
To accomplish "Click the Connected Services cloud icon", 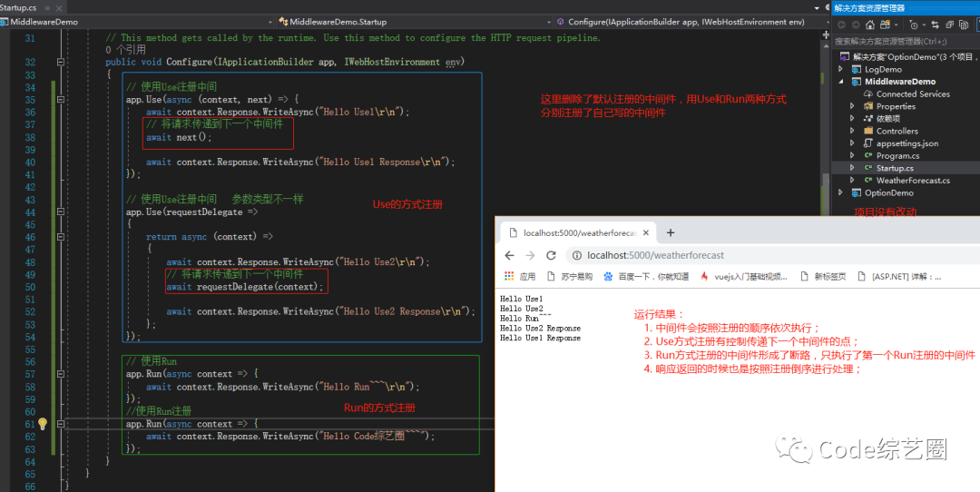I will [x=868, y=93].
